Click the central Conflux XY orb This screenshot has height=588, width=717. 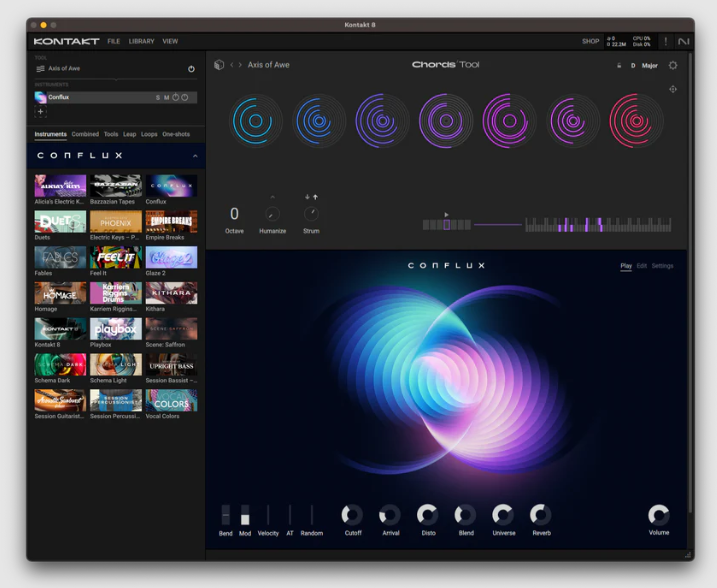(450, 380)
